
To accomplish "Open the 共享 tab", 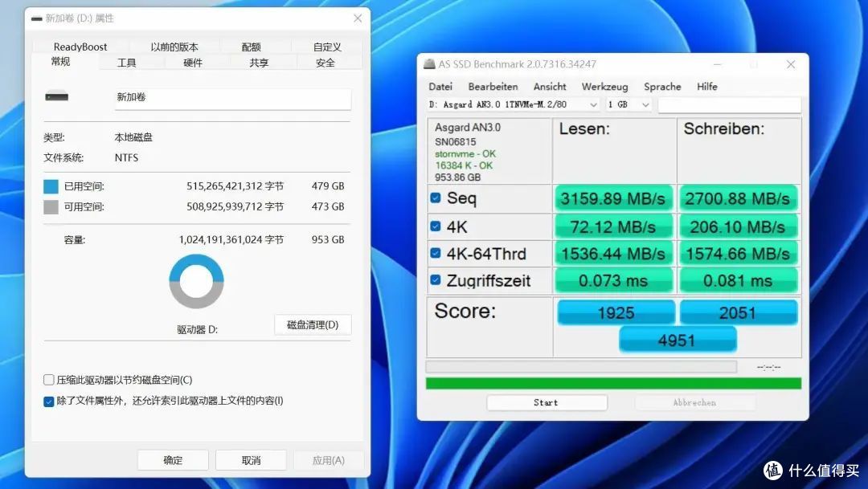I will 259,63.
